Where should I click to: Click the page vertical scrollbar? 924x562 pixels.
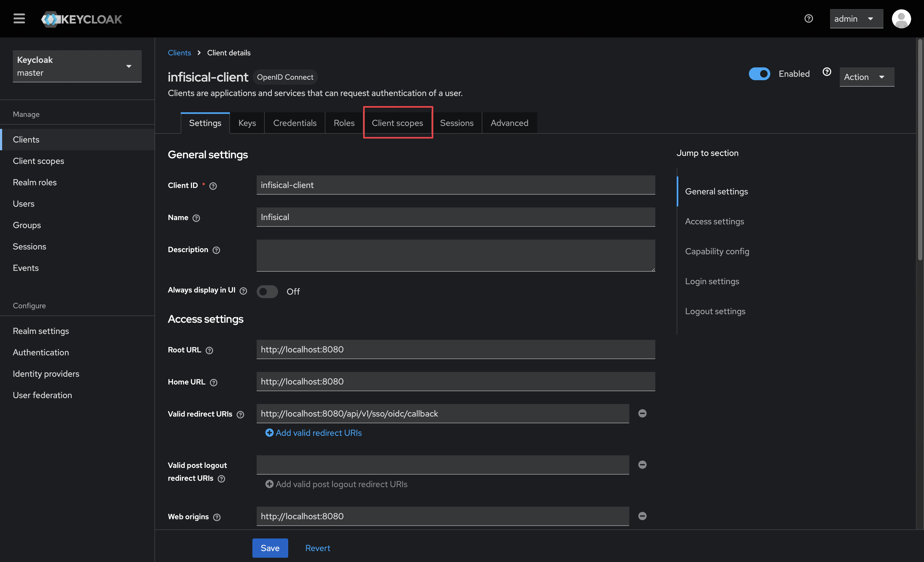pyautogui.click(x=920, y=150)
